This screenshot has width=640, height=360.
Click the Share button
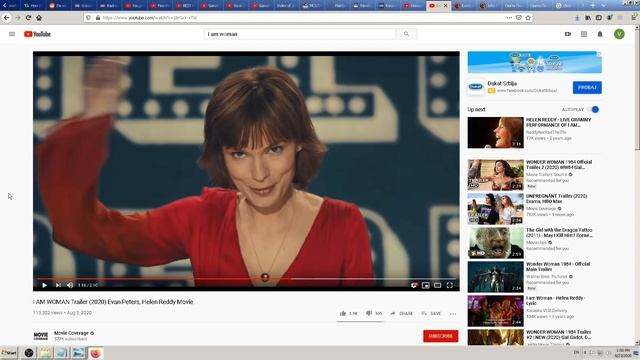(x=401, y=313)
